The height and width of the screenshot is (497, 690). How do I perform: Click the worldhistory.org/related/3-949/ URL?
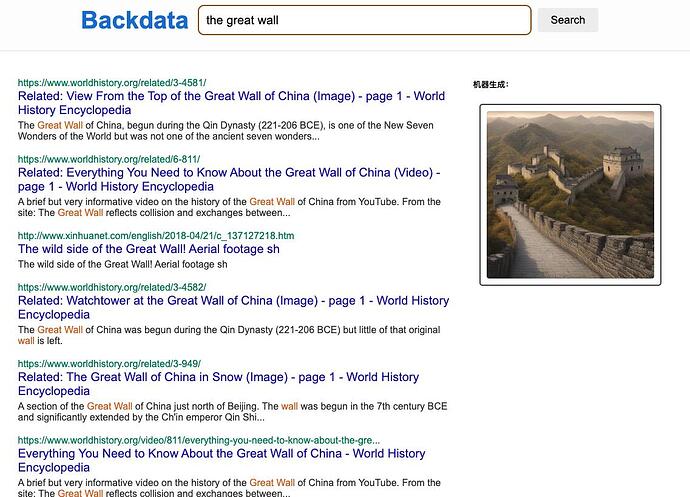[x=110, y=364]
